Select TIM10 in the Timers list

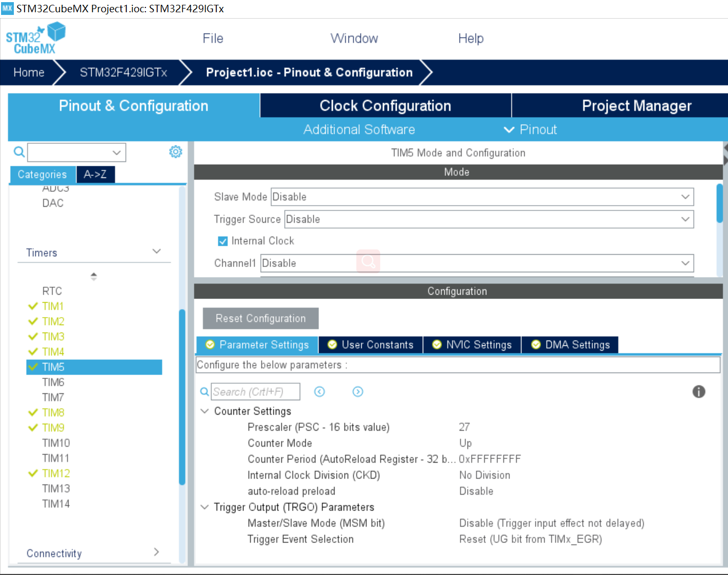pyautogui.click(x=56, y=443)
